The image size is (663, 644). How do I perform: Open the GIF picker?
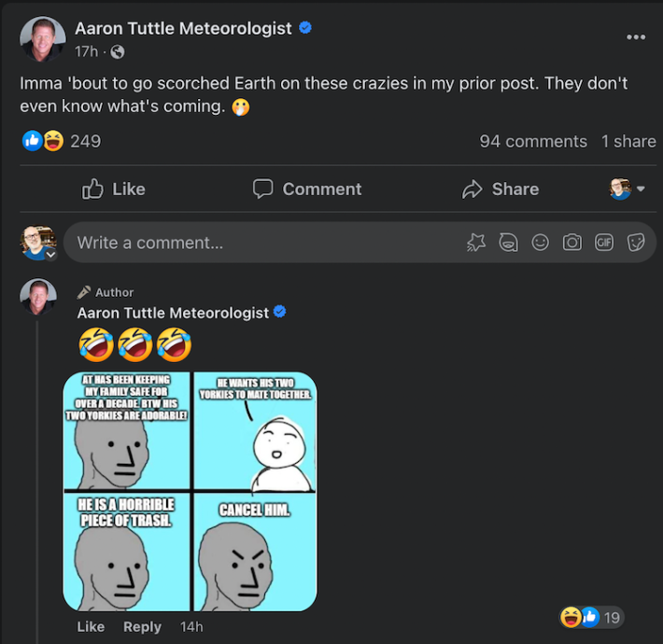603,243
